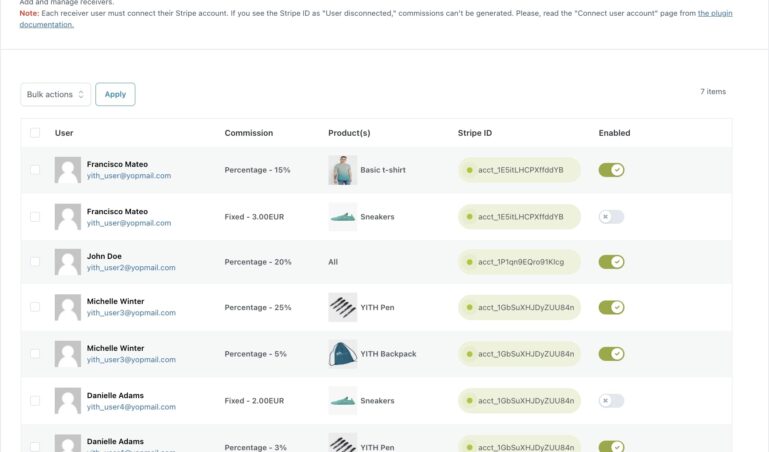Click the Stripe ID acct_1P1qn9EQro91Klcg badge

pos(520,262)
